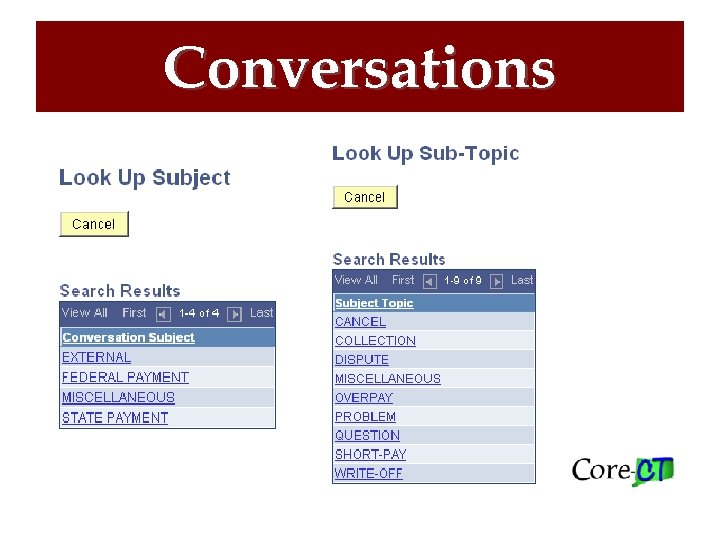Click next arrow in Look Up Subject results
The height and width of the screenshot is (540, 720).
(x=234, y=314)
